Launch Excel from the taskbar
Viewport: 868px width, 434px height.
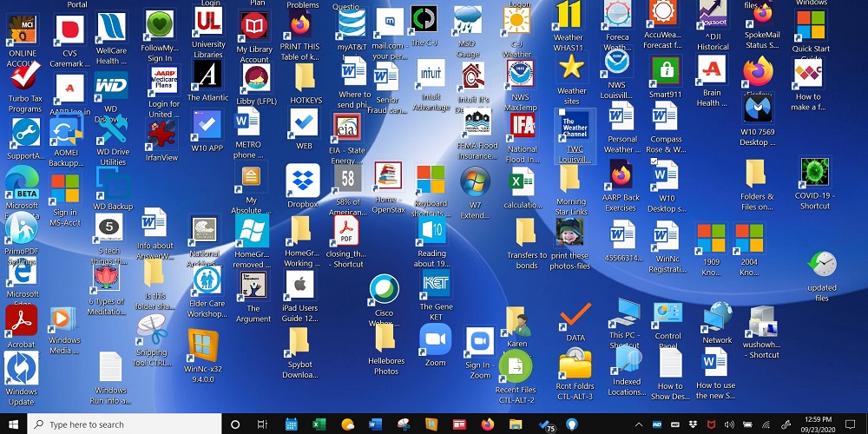pos(319,424)
